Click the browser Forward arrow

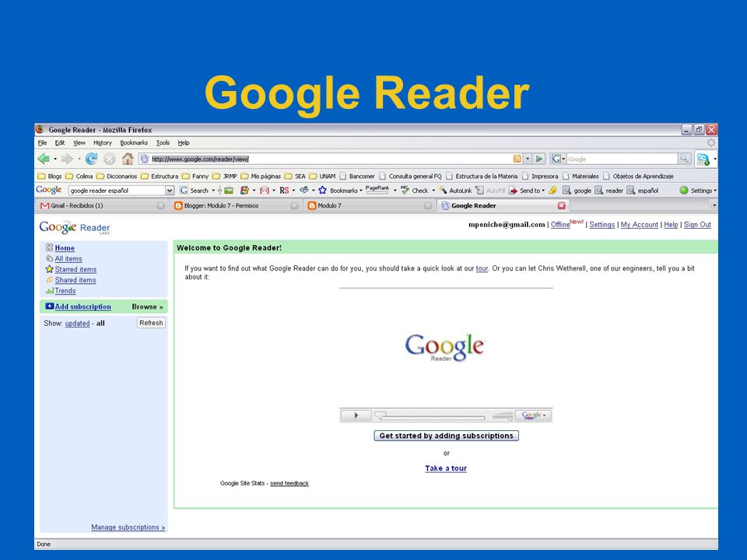pos(67,159)
